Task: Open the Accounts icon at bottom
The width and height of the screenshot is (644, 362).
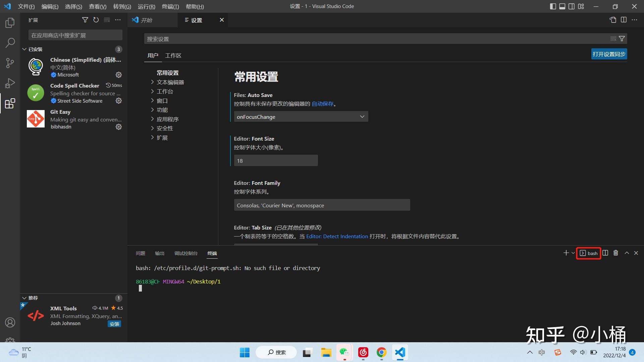Action: (x=10, y=322)
